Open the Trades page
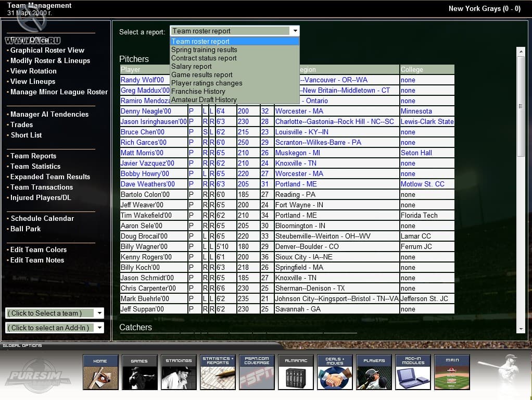Screen dimensions: 532x400 pyautogui.click(x=21, y=124)
